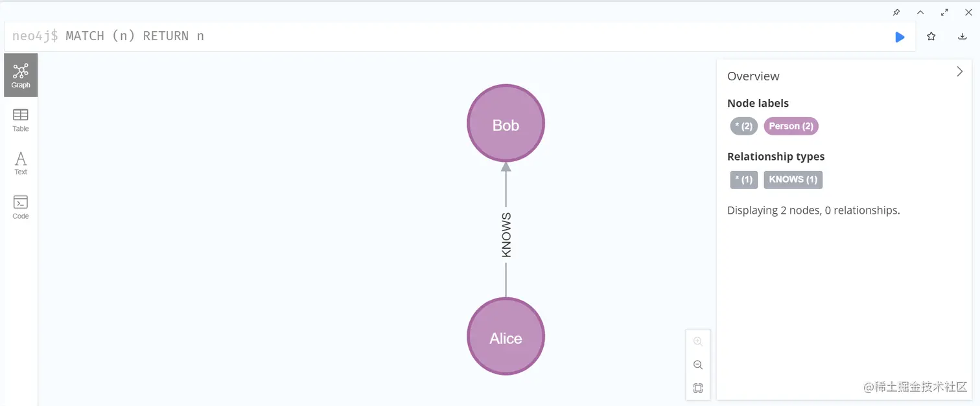Switch to Table view
Screen dimensions: 980x406
(21, 120)
